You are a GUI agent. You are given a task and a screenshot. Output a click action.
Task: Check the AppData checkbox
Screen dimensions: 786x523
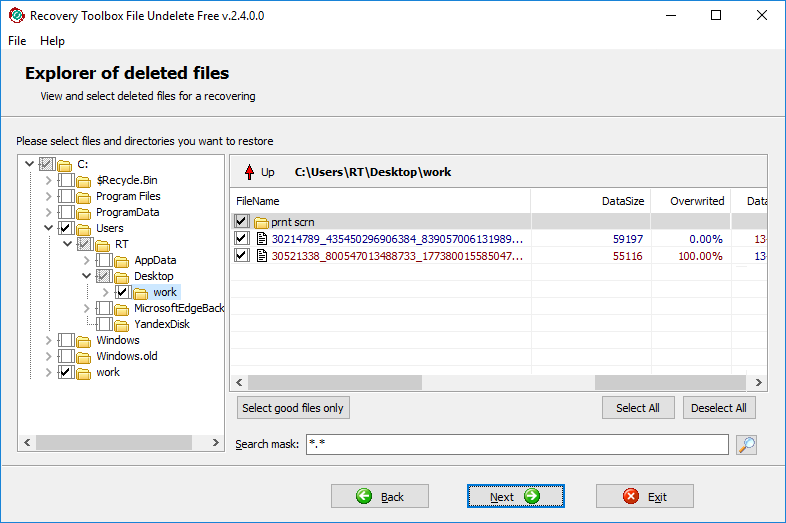104,260
